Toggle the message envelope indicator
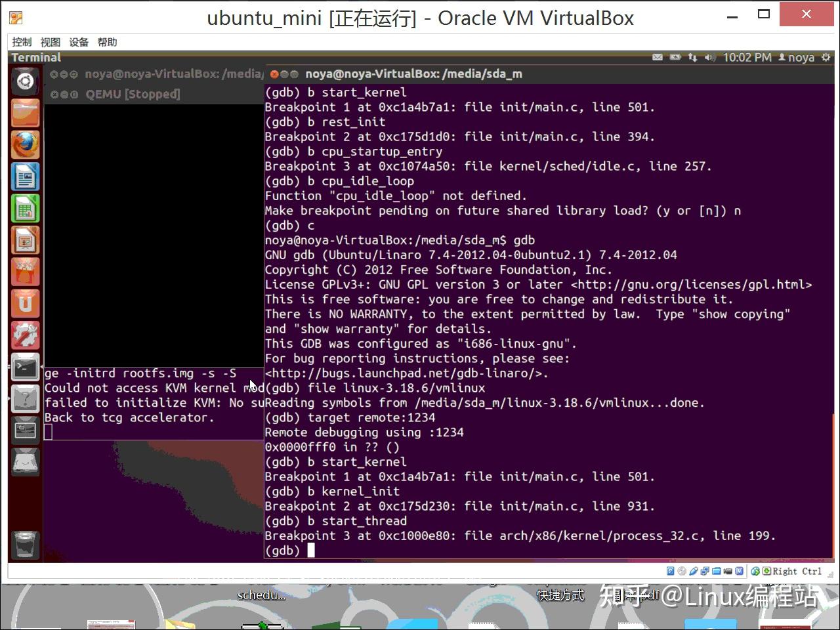Image resolution: width=840 pixels, height=630 pixels. tap(658, 58)
